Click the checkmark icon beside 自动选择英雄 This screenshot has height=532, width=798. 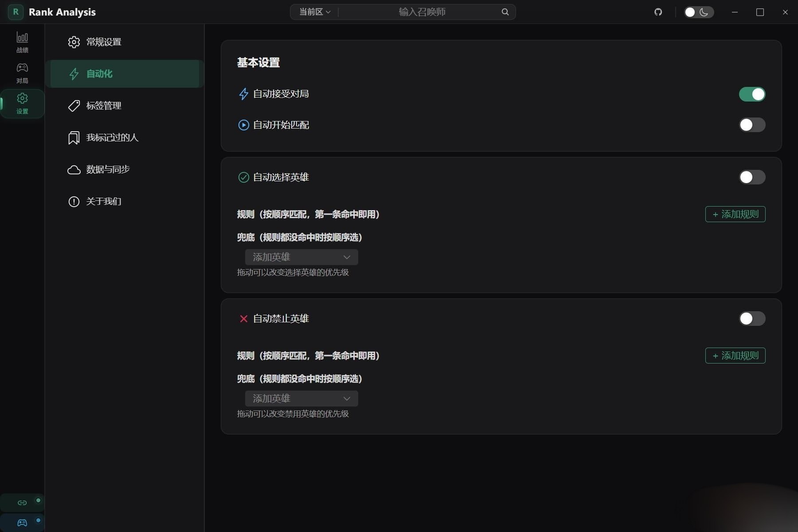(x=243, y=177)
